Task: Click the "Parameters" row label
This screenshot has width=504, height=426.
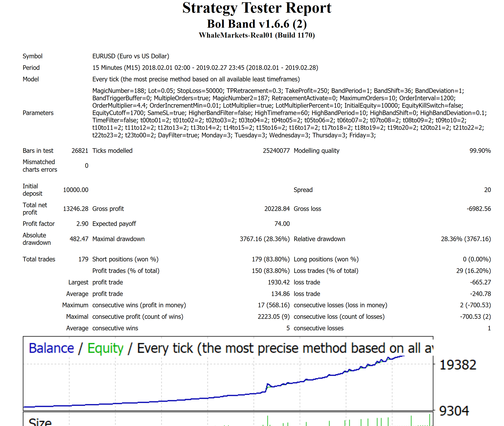Action: (x=38, y=113)
